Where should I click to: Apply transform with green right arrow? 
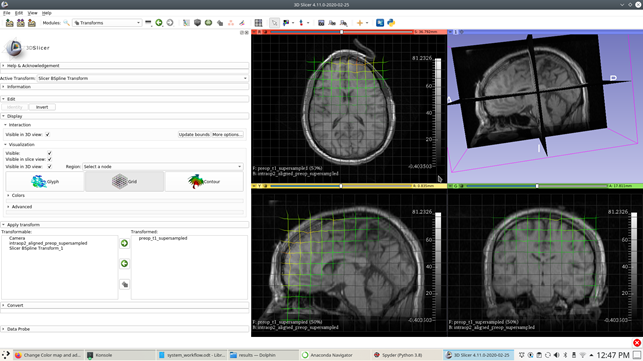pyautogui.click(x=124, y=243)
